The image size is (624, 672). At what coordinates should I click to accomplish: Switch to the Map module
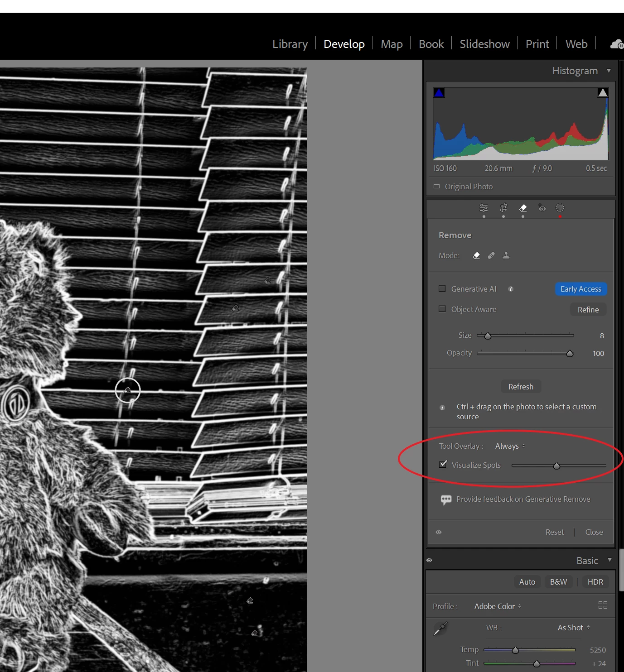click(392, 44)
